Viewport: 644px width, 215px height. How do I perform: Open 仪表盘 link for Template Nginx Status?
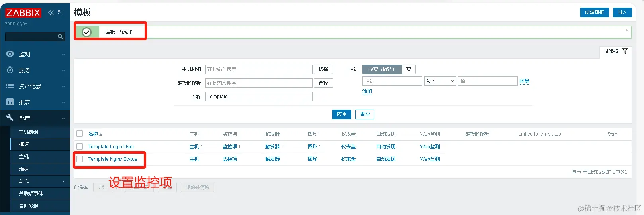[348, 159]
